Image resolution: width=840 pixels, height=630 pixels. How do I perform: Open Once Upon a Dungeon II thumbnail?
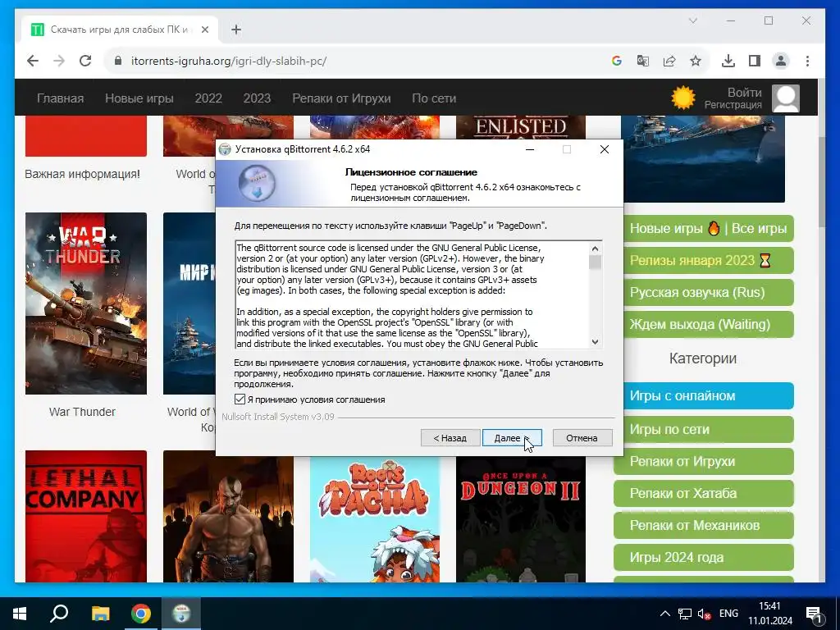[521, 519]
